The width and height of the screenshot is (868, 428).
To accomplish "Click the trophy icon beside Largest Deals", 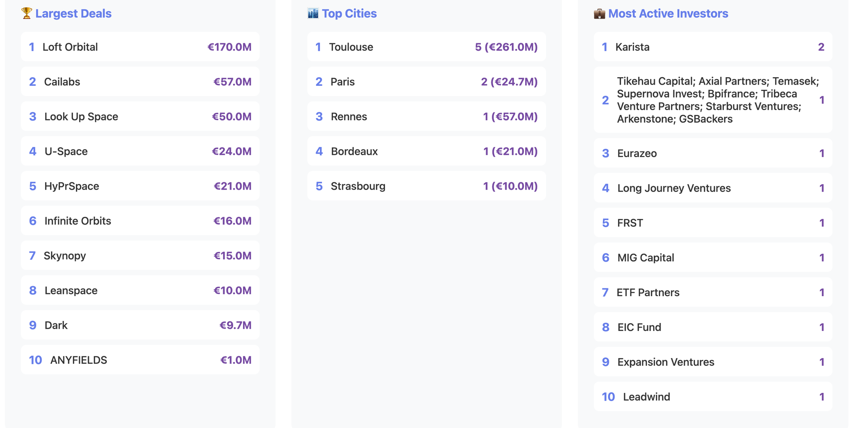I will [x=26, y=13].
